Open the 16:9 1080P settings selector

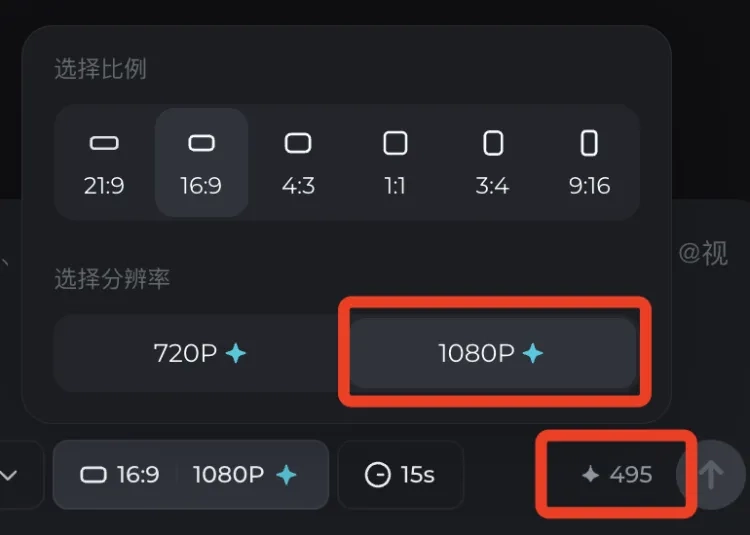pyautogui.click(x=190, y=475)
